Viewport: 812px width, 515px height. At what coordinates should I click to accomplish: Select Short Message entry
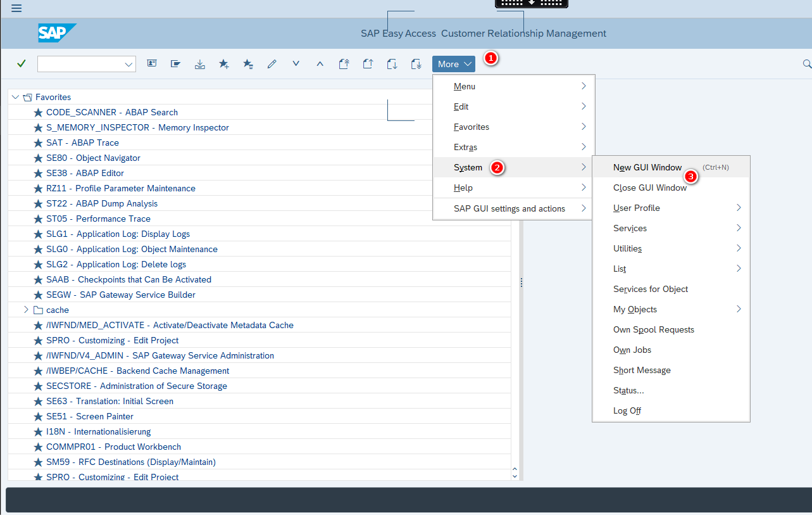(x=671, y=370)
